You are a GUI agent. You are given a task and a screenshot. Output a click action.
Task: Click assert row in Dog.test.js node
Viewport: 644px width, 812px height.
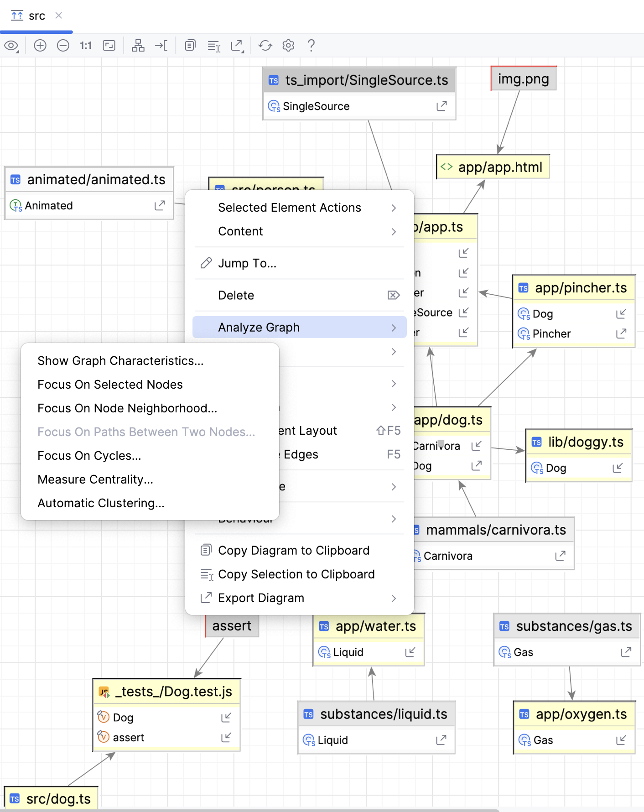pos(166,738)
